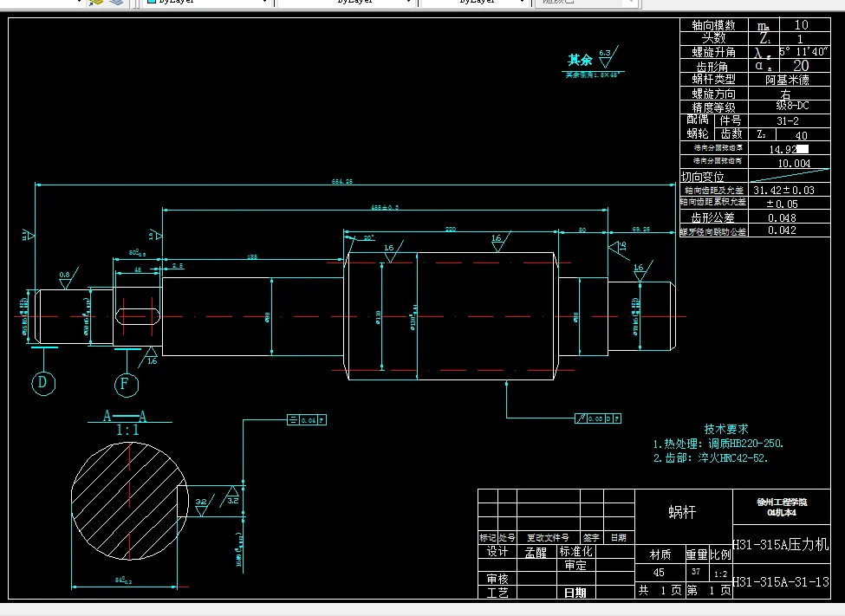Click the 标准化 title block cell
The width and height of the screenshot is (845, 616).
point(575,551)
